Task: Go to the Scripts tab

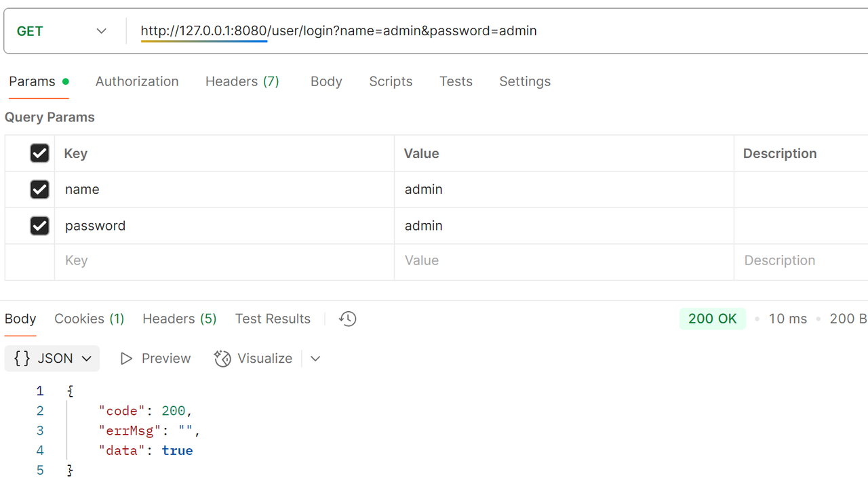Action: pos(391,81)
